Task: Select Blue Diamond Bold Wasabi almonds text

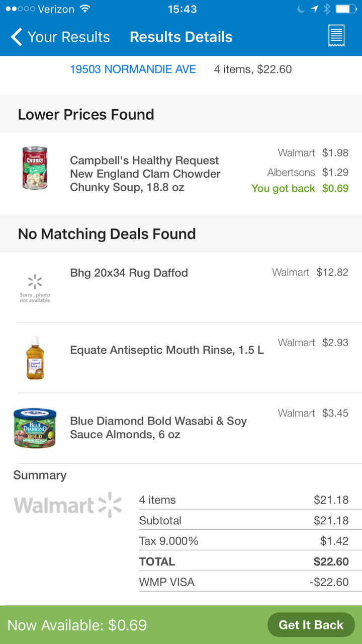Action: (x=158, y=428)
